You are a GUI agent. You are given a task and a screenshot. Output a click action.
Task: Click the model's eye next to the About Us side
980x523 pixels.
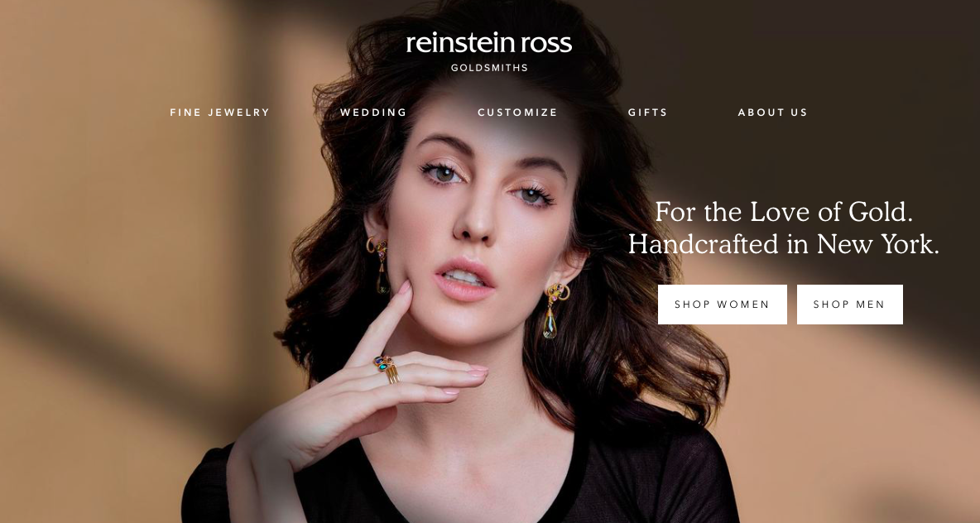532,195
